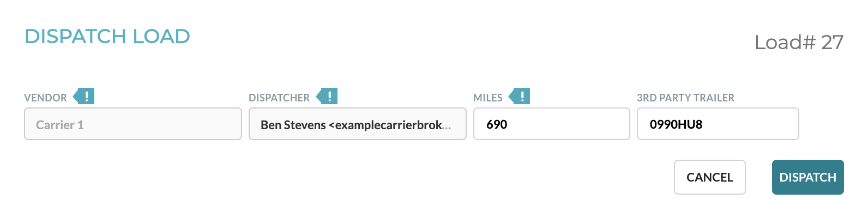Focus the Miles input field

pyautogui.click(x=552, y=124)
